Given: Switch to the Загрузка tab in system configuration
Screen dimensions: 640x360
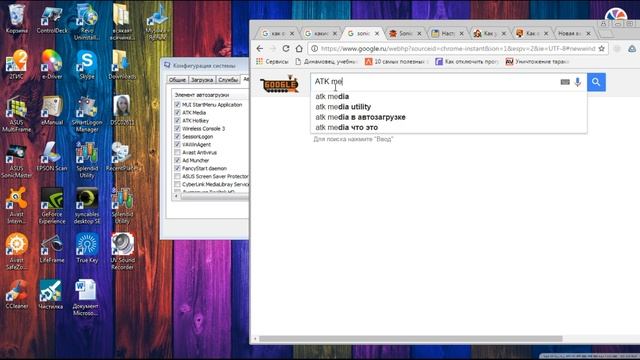Looking at the screenshot, I should 202,80.
